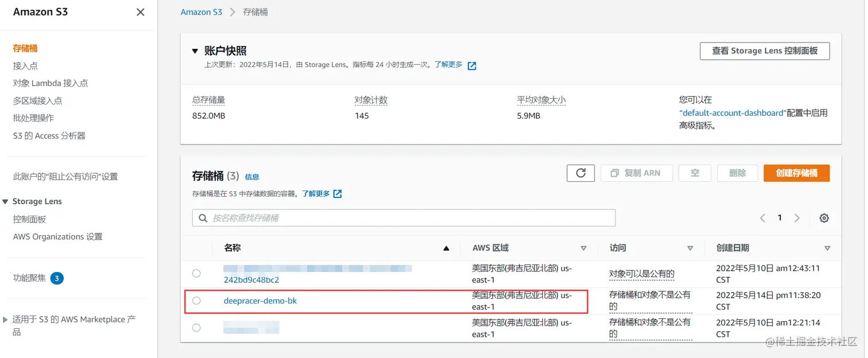The height and width of the screenshot is (358, 868).
Task: Open bucket ending 242bd9c48bc2
Action: (x=251, y=280)
